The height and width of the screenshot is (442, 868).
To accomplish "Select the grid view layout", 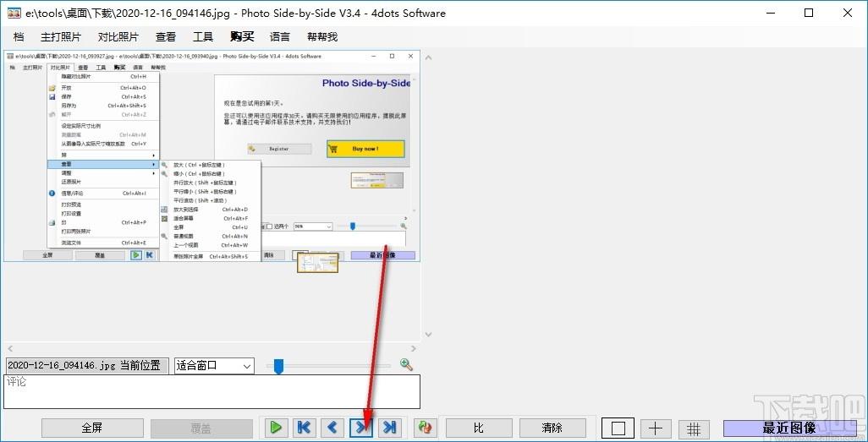I will (x=694, y=428).
